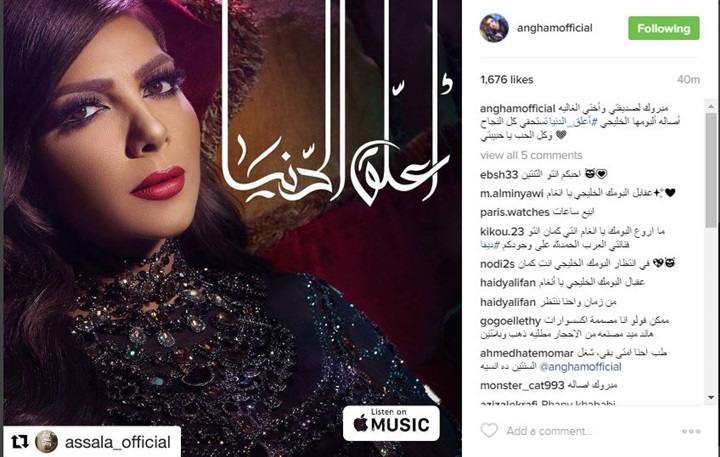Open the three-dots more options menu
The height and width of the screenshot is (457, 720).
tap(691, 431)
